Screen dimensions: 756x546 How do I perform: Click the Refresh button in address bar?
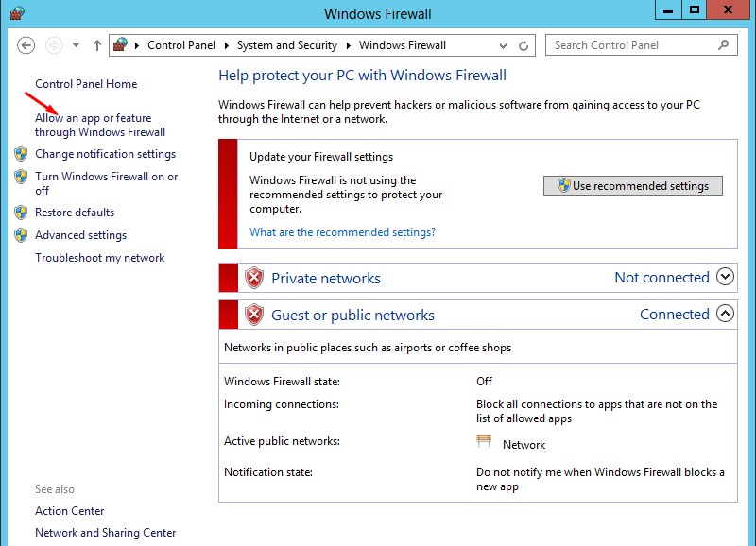coord(524,45)
